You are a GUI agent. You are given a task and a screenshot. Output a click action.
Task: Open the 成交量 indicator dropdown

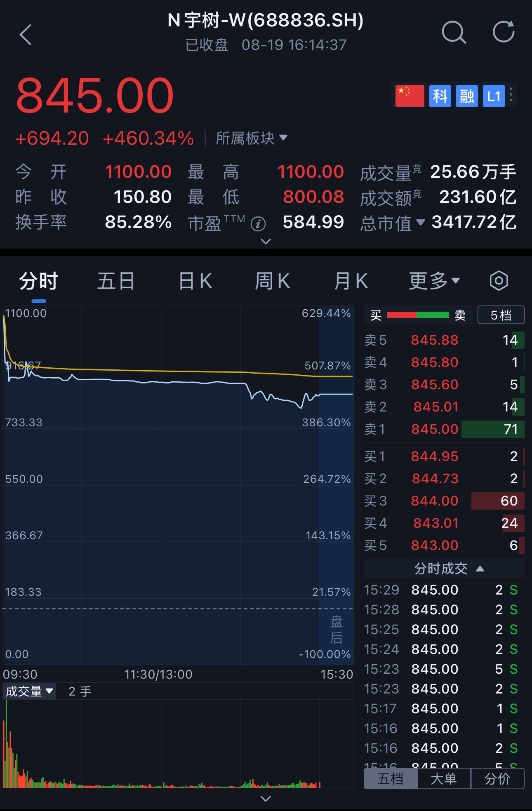[29, 691]
